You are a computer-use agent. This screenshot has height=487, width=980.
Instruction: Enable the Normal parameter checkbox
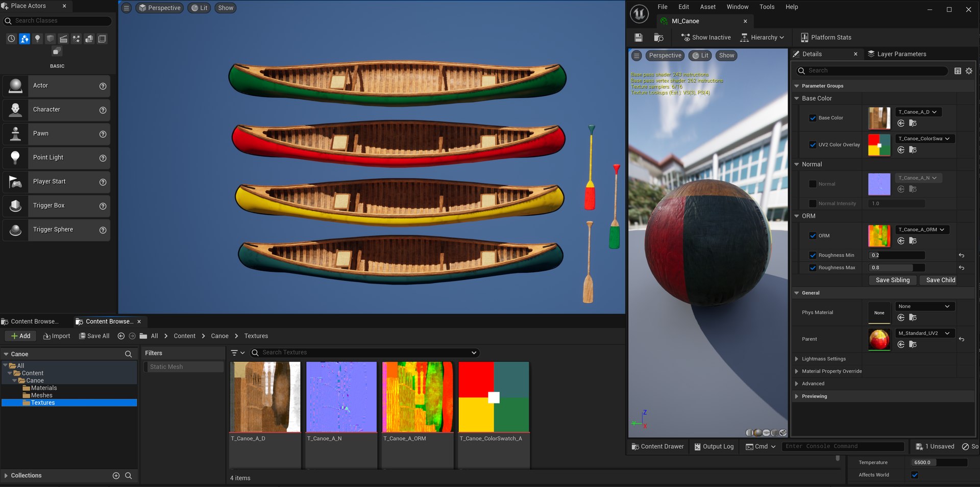coord(813,184)
